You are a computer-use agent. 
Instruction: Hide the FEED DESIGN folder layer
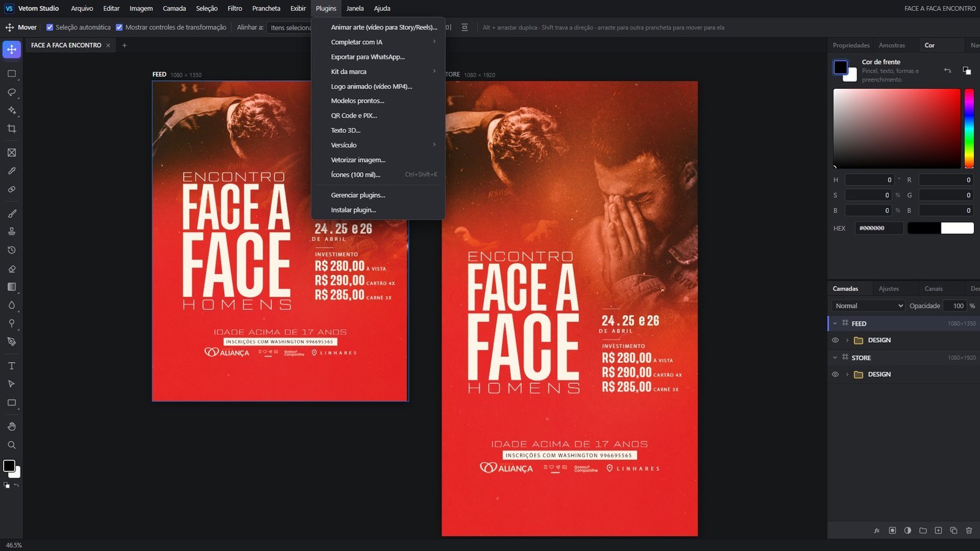point(835,340)
